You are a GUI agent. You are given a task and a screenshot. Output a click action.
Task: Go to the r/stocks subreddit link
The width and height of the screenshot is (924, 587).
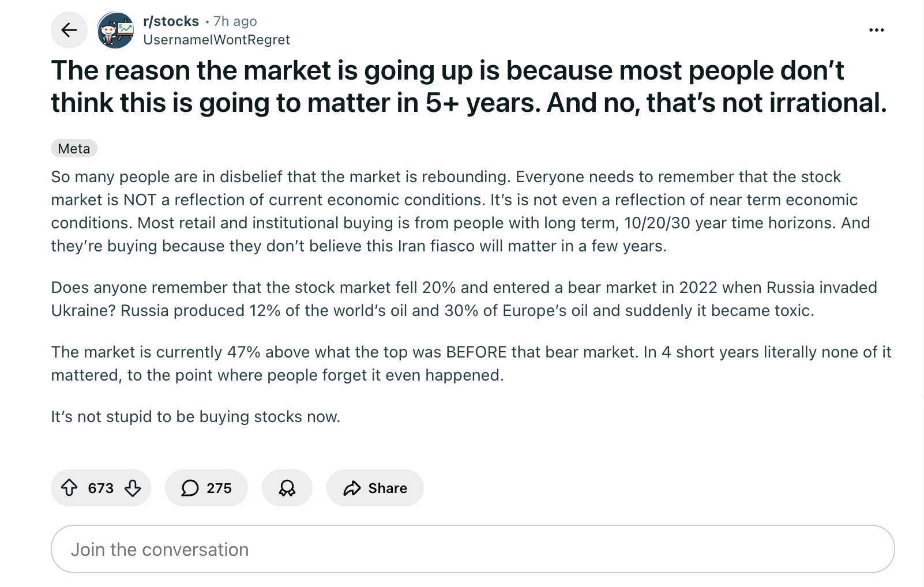[171, 21]
